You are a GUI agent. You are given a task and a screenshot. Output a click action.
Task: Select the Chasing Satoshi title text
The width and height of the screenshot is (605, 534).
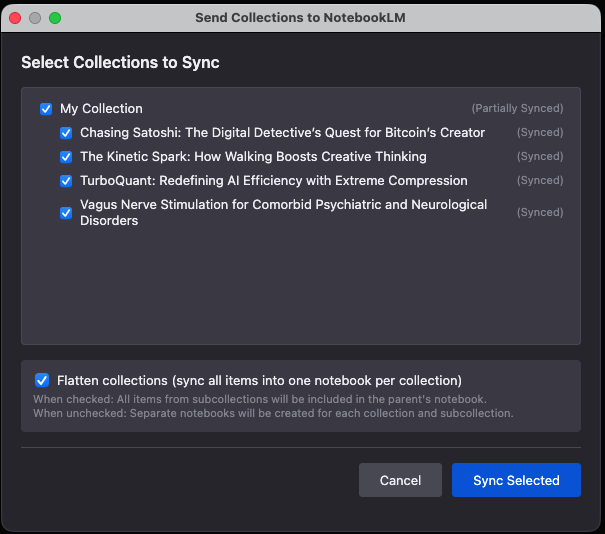282,133
